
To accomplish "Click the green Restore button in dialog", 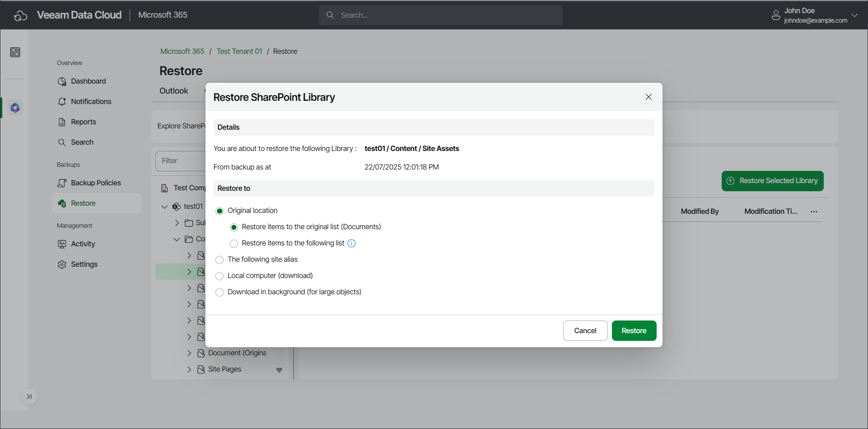I will 634,331.
